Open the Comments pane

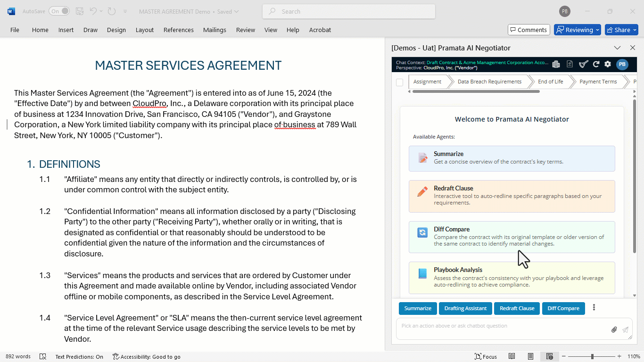pos(529,30)
